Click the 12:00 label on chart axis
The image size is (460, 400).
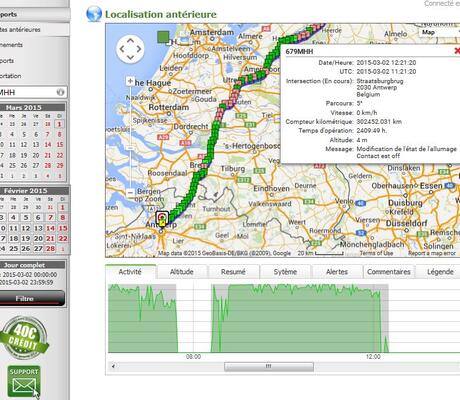[x=373, y=357]
